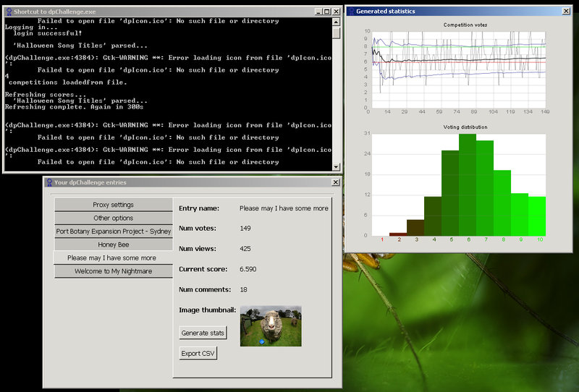Open the Proxy settings tab
This screenshot has width=579, height=392.
point(114,205)
